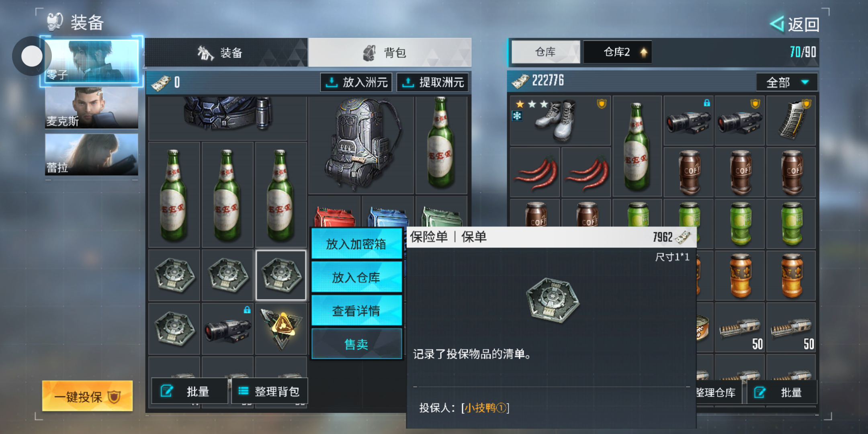Image resolution: width=868 pixels, height=434 pixels.
Task: Choose 查看详情 from the item menu
Action: [356, 311]
